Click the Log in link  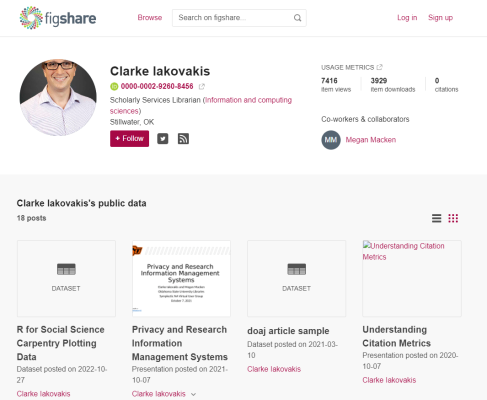(407, 18)
